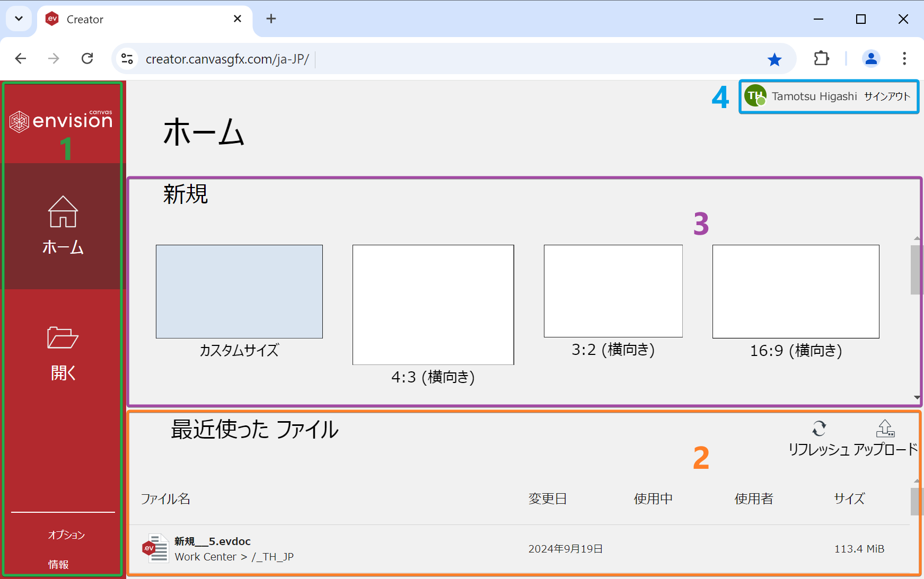This screenshot has width=924, height=579.
Task: Open a new browser tab
Action: [x=271, y=19]
